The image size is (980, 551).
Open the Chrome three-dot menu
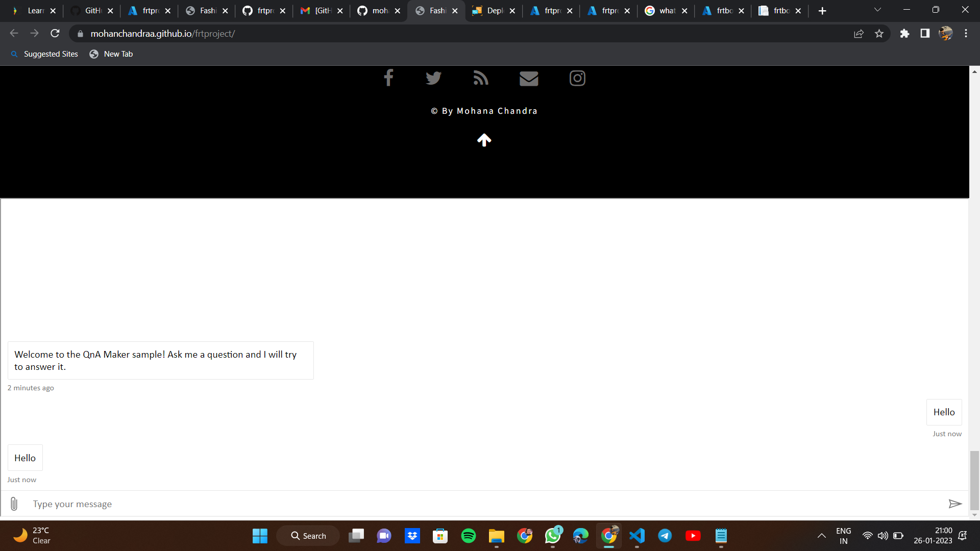coord(966,33)
